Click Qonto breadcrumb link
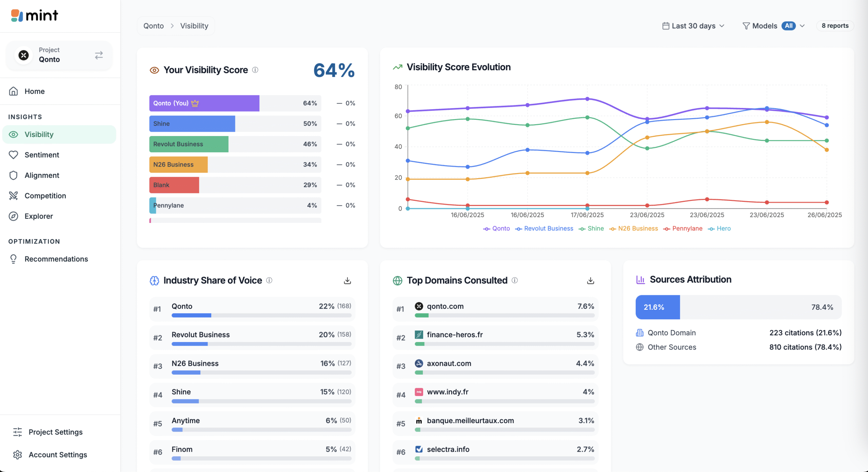 154,26
